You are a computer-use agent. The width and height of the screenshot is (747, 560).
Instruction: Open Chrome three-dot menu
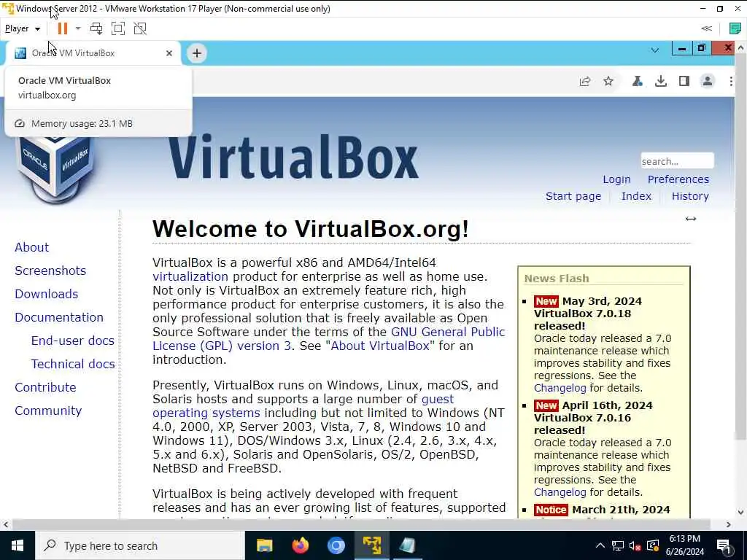click(x=731, y=82)
